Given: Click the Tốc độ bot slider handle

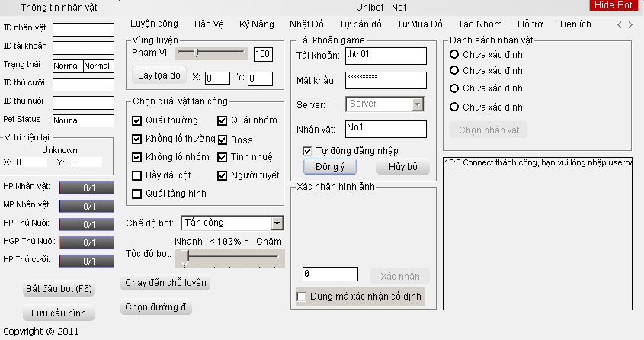Looking at the screenshot, I should pos(185,258).
